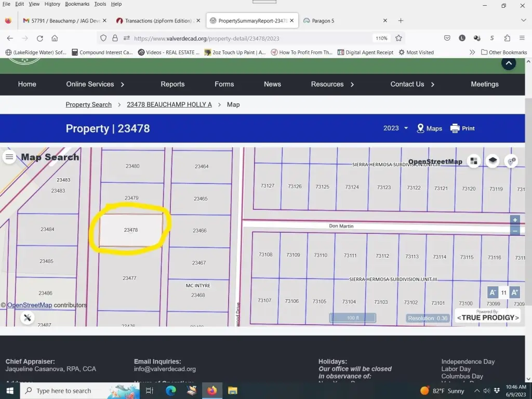Increase map label font size
532x399 pixels.
[x=515, y=292]
